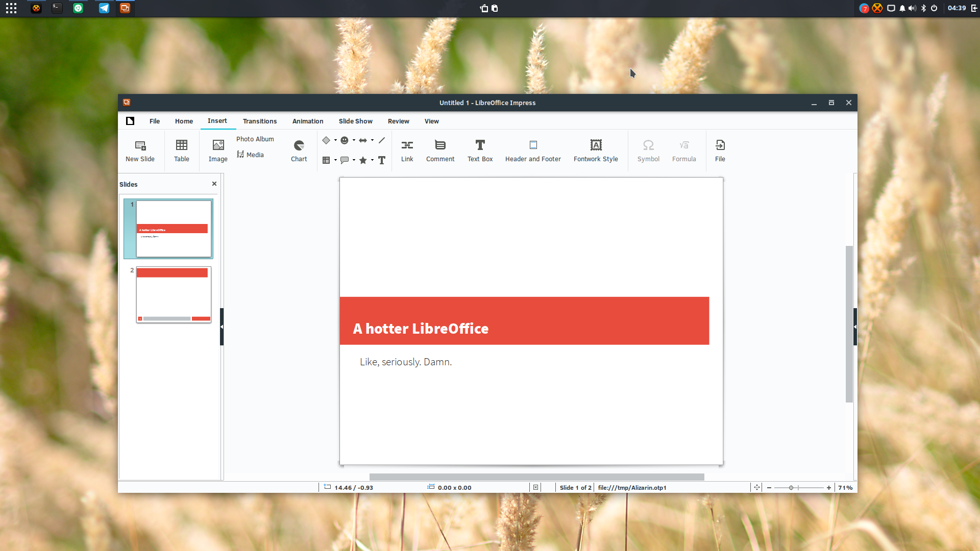
Task: Click the Image insert icon
Action: [x=218, y=145]
